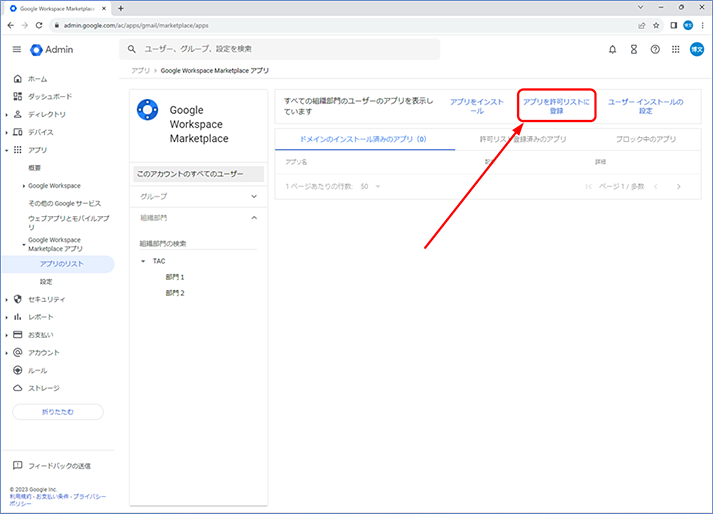
Task: Expand お支払い in sidebar
Action: coord(6,335)
